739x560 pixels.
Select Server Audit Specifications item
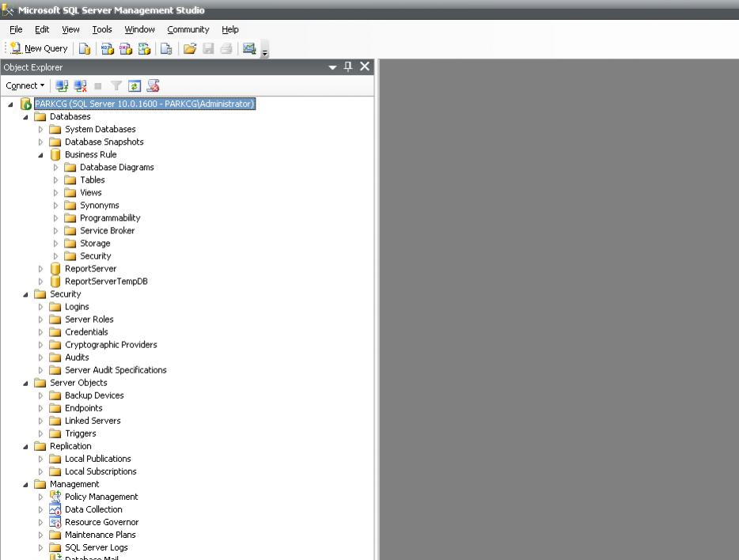coord(116,370)
